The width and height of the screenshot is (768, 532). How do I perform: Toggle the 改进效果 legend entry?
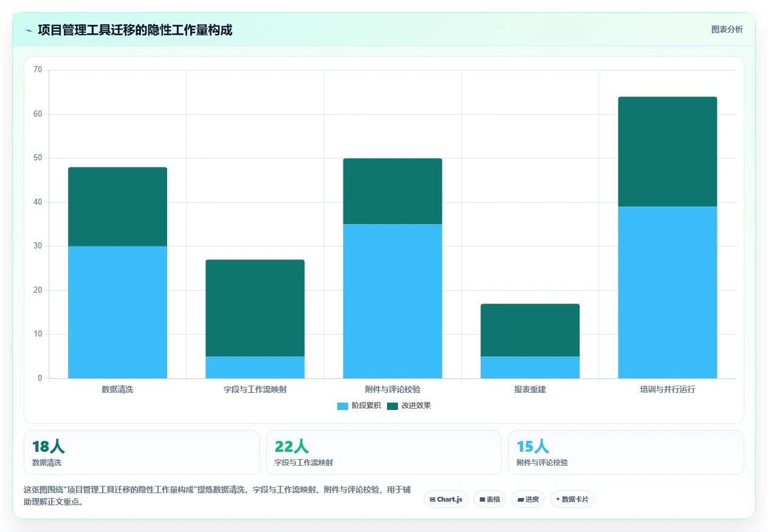(409, 406)
